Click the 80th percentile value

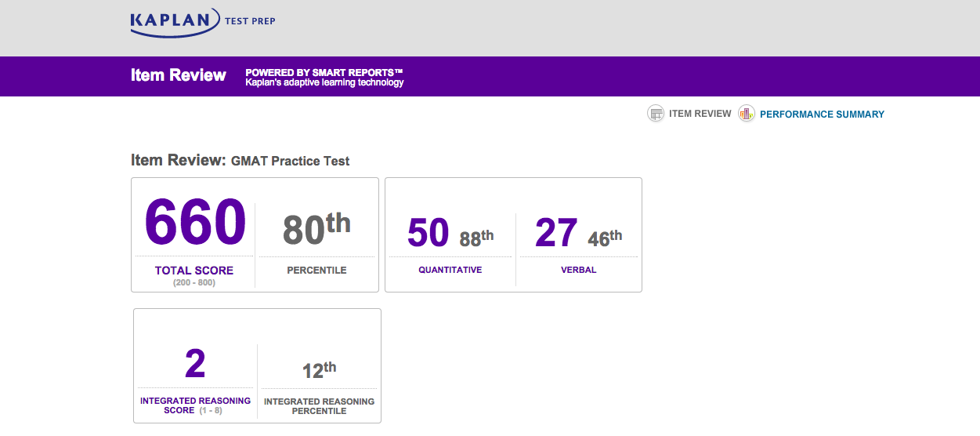[x=316, y=228]
